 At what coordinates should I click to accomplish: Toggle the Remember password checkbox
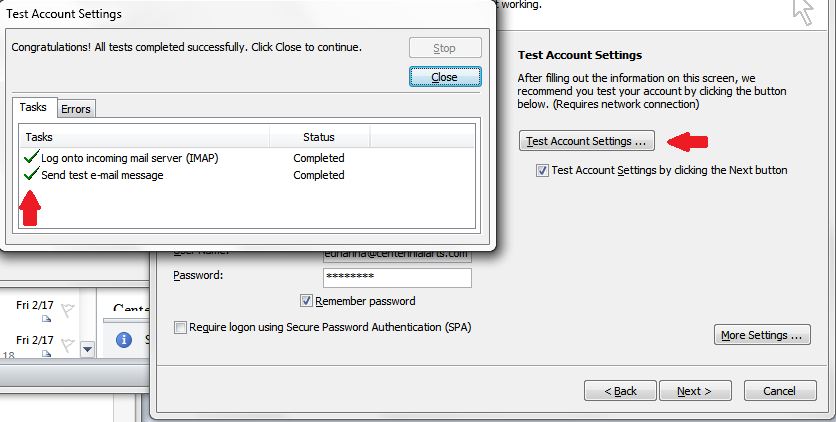306,301
